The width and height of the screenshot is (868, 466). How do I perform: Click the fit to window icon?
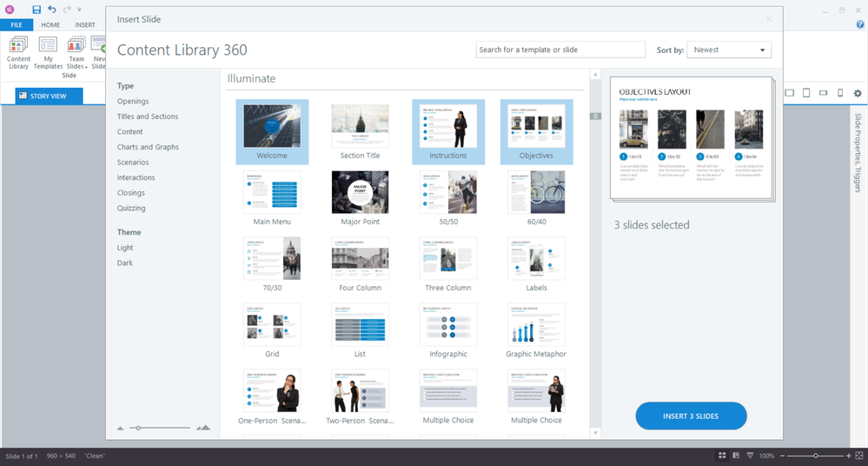(859, 456)
